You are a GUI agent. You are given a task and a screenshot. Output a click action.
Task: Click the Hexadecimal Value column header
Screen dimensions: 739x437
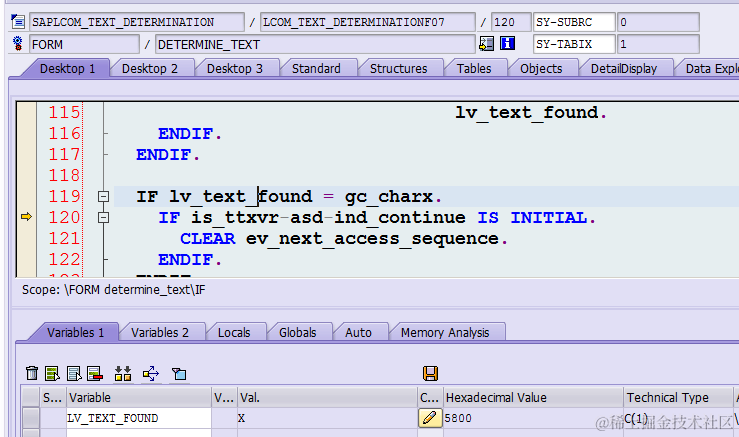tap(533, 398)
